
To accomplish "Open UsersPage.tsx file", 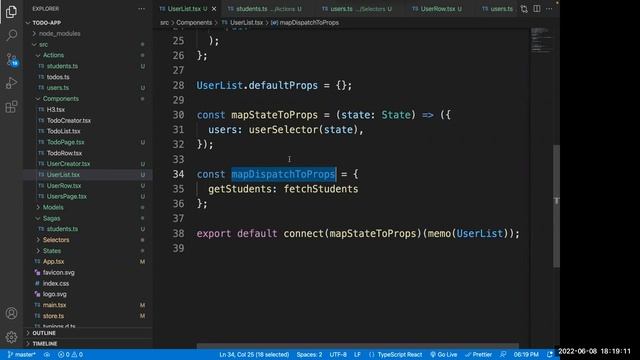I will click(67, 196).
